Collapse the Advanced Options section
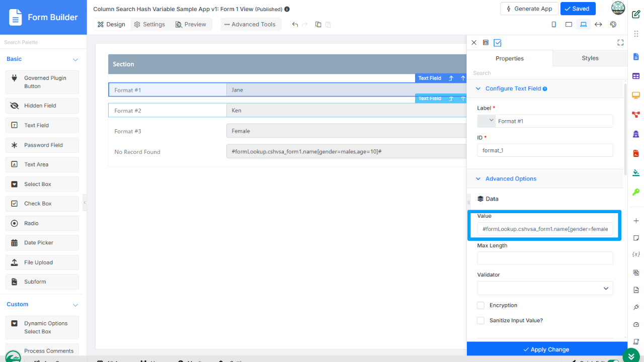The width and height of the screenshot is (644, 362). pyautogui.click(x=478, y=178)
